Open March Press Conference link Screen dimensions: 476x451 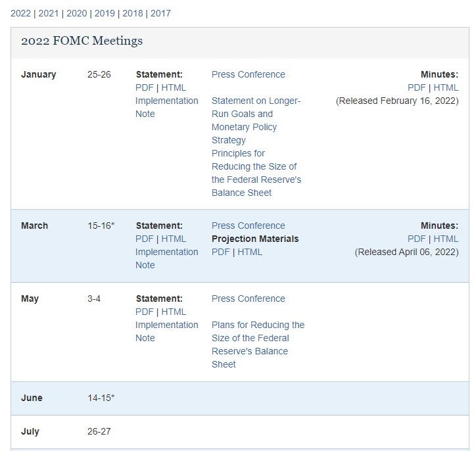point(249,225)
